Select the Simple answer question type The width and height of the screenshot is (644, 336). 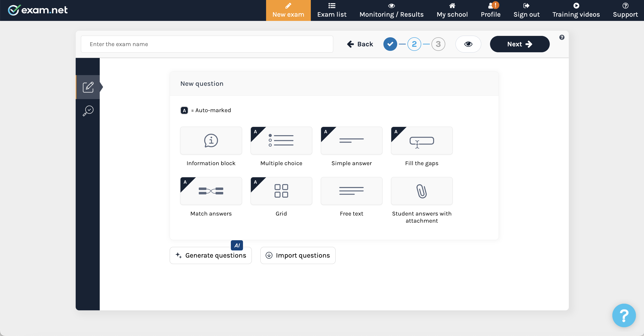(351, 140)
